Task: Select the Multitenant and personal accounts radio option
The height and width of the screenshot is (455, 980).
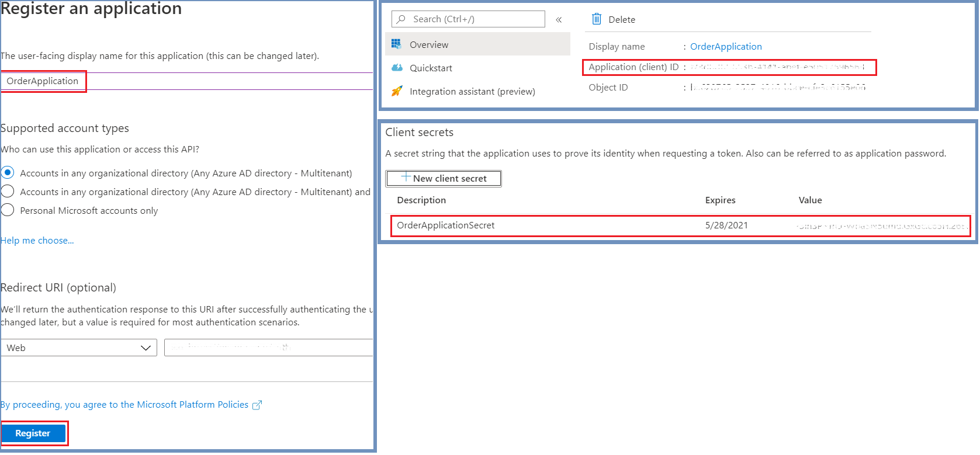Action: pyautogui.click(x=8, y=192)
